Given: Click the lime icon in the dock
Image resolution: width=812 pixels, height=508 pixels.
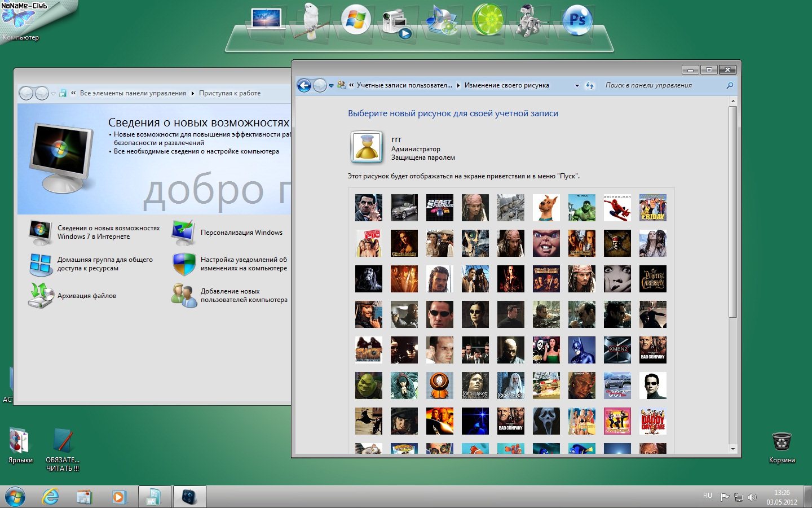Looking at the screenshot, I should [487, 20].
